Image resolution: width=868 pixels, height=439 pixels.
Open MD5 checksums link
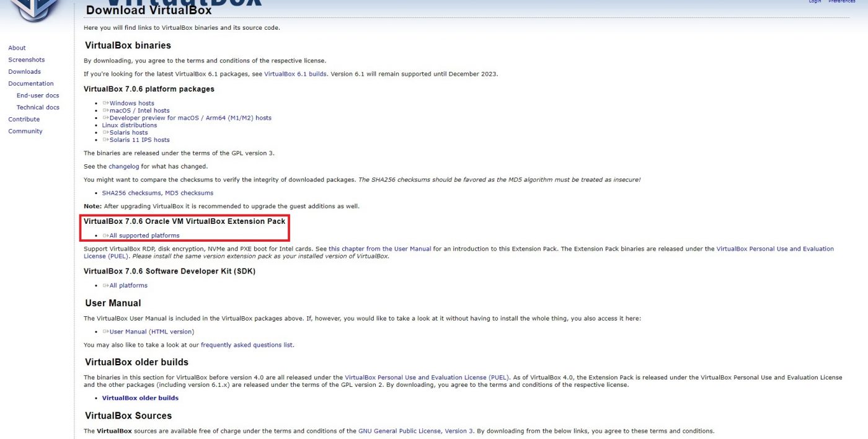[x=189, y=193]
